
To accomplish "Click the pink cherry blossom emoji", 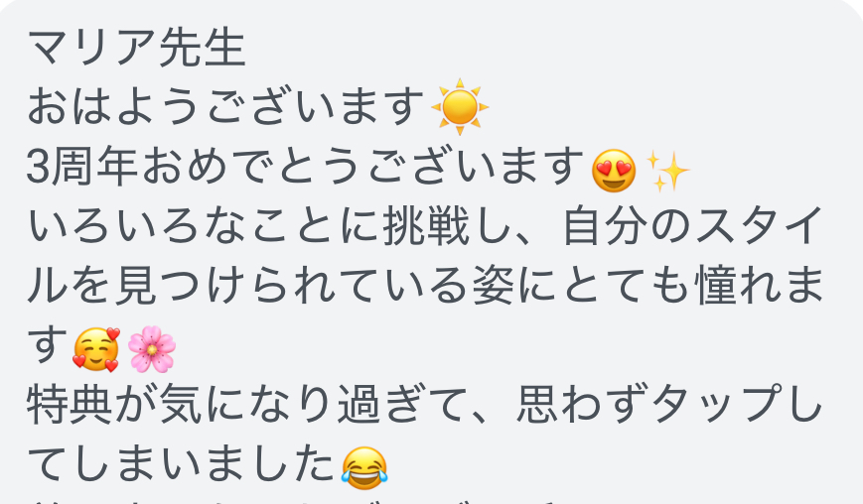I will tap(151, 349).
